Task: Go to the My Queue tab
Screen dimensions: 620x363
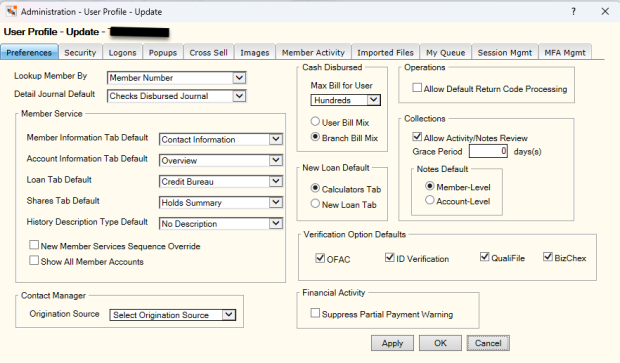Action: click(x=445, y=53)
